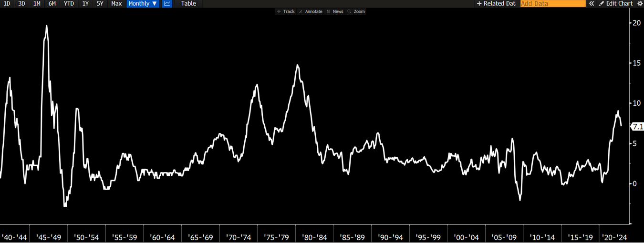The height and width of the screenshot is (243, 644).
Task: Open Edit Chart
Action: pos(616,3)
